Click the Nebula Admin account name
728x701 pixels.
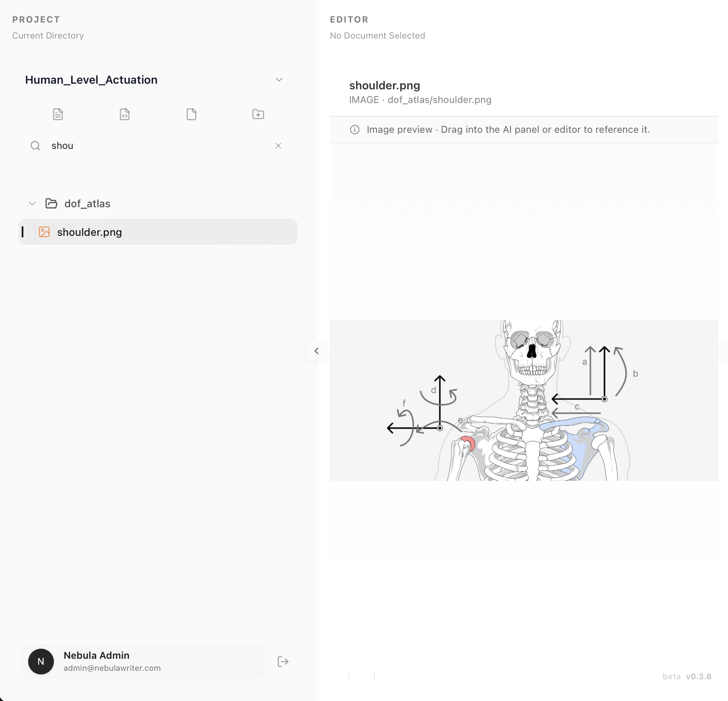(97, 656)
